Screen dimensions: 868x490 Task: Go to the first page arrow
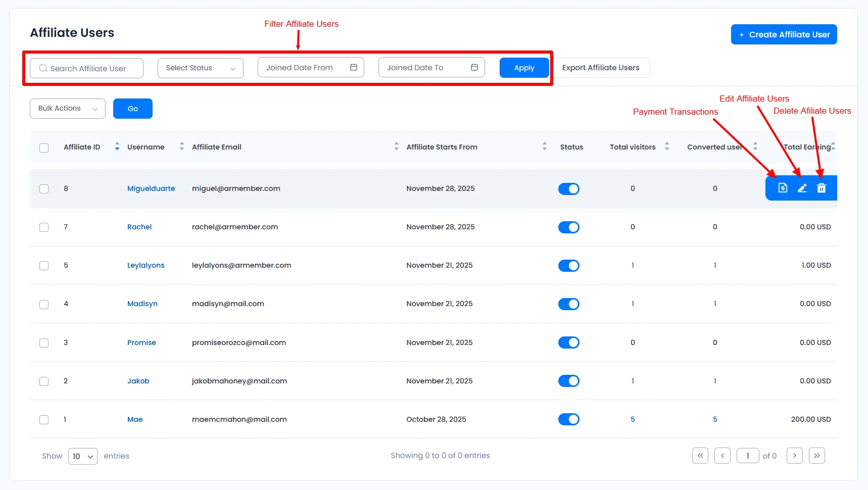coord(700,456)
